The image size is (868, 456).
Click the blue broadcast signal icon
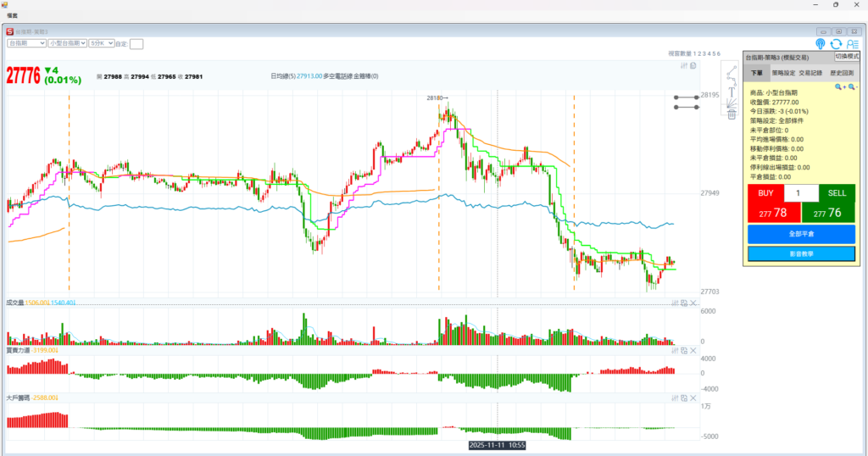(x=821, y=44)
